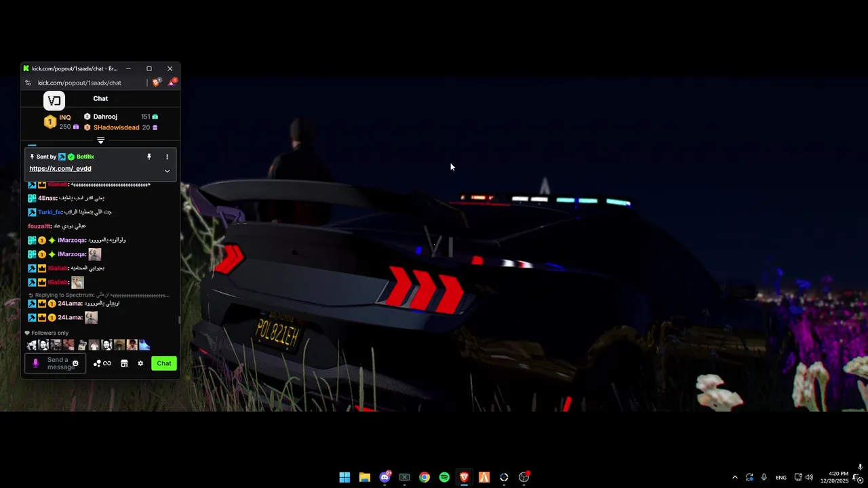Collapse the gift leaderboard with the arrow

[100, 140]
